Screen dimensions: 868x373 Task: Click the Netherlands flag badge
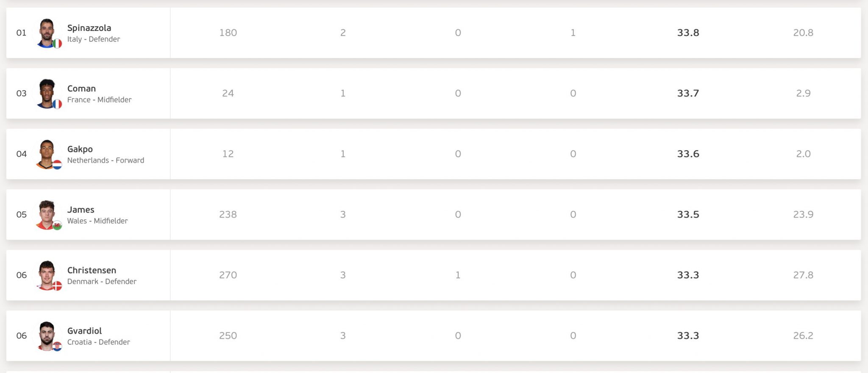(57, 164)
